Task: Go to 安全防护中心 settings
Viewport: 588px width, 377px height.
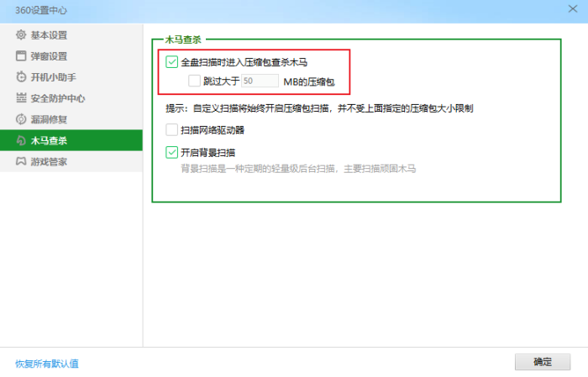Action: click(x=71, y=97)
